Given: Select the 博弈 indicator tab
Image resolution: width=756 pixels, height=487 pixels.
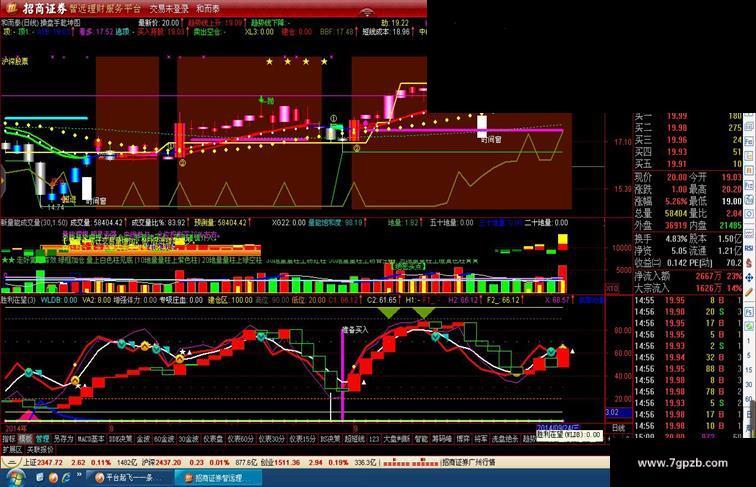Looking at the screenshot, I should 463,439.
